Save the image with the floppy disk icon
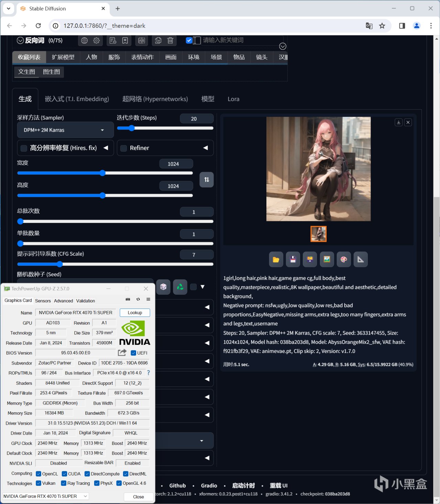 pyautogui.click(x=293, y=259)
